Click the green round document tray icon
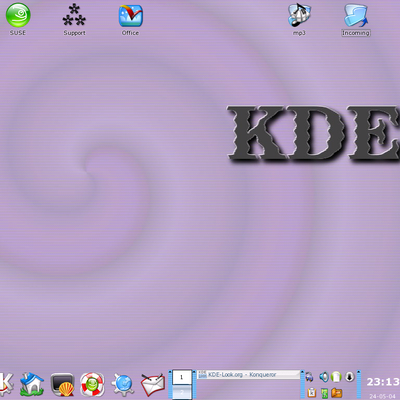This screenshot has height=400, width=400. tap(336, 377)
